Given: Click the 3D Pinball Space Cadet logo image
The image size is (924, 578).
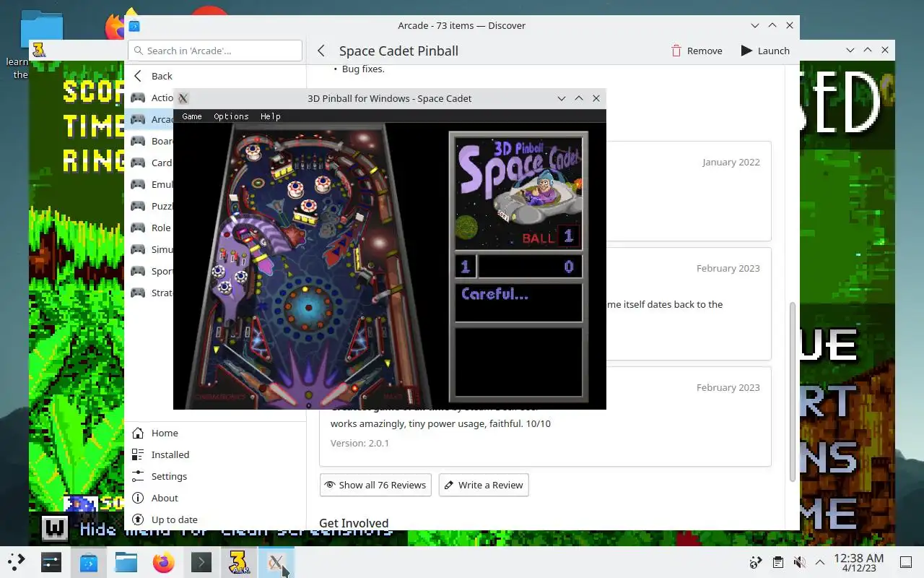Looking at the screenshot, I should pyautogui.click(x=518, y=192).
